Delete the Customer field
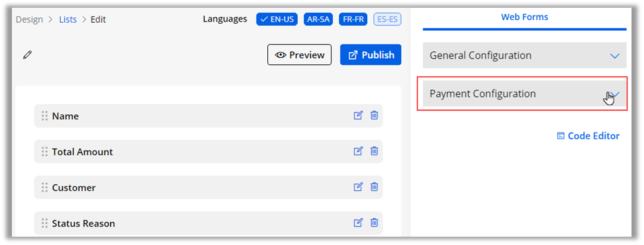The image size is (644, 245). click(374, 187)
